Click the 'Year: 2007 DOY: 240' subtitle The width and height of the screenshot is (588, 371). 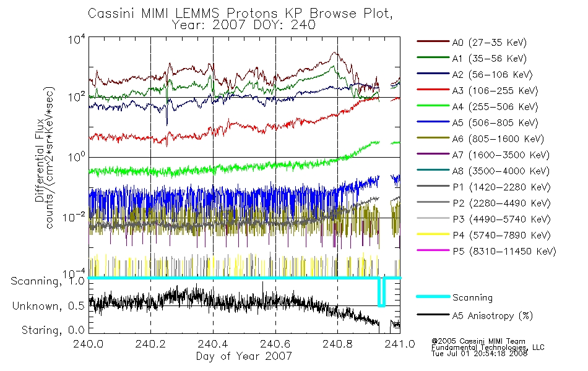click(244, 25)
